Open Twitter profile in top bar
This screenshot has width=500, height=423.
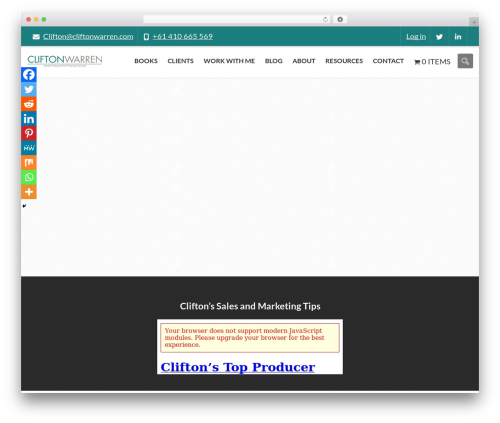439,37
